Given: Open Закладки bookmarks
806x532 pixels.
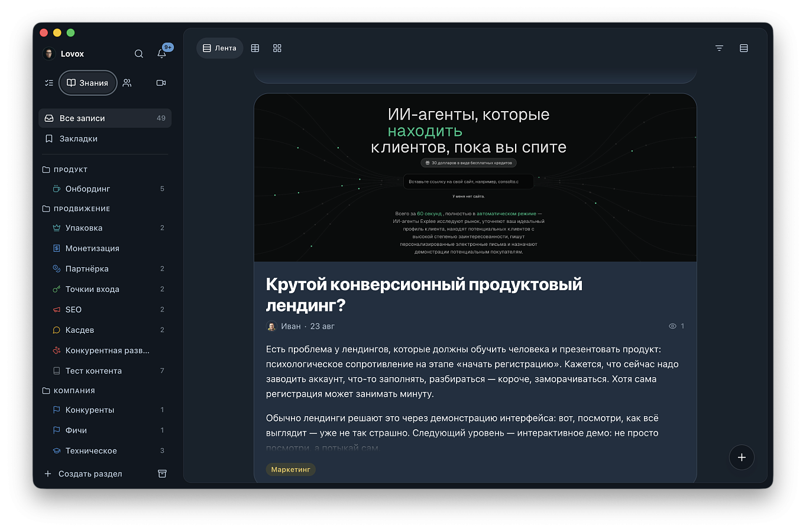Looking at the screenshot, I should (x=105, y=139).
